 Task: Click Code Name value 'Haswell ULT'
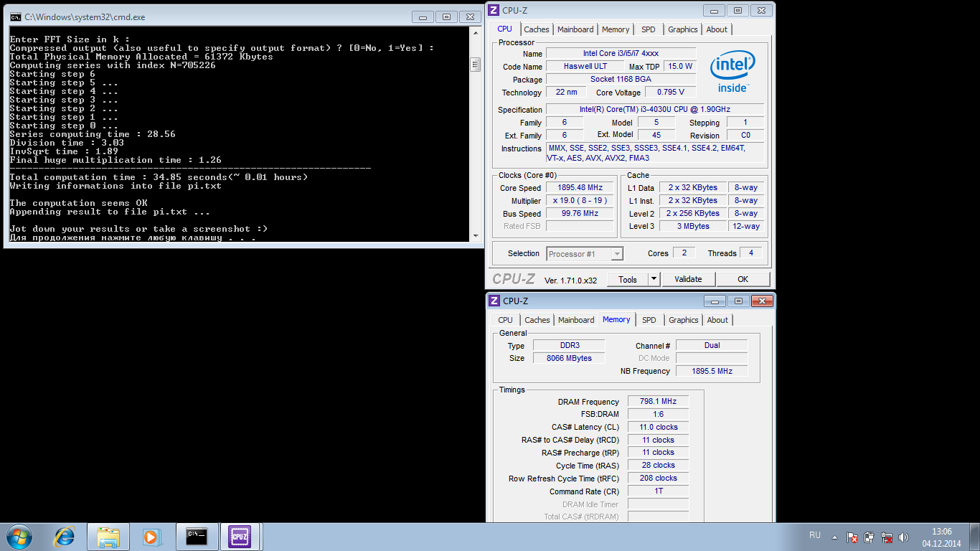tap(585, 67)
